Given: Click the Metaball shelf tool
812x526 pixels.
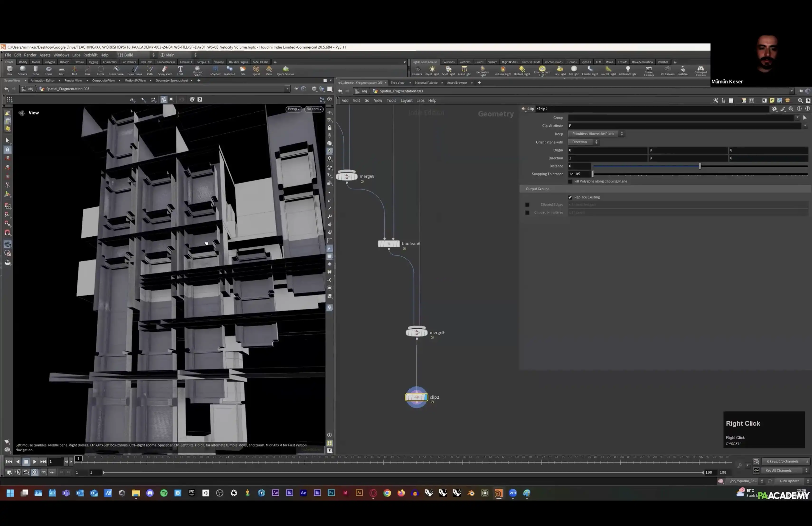Looking at the screenshot, I should [x=230, y=70].
